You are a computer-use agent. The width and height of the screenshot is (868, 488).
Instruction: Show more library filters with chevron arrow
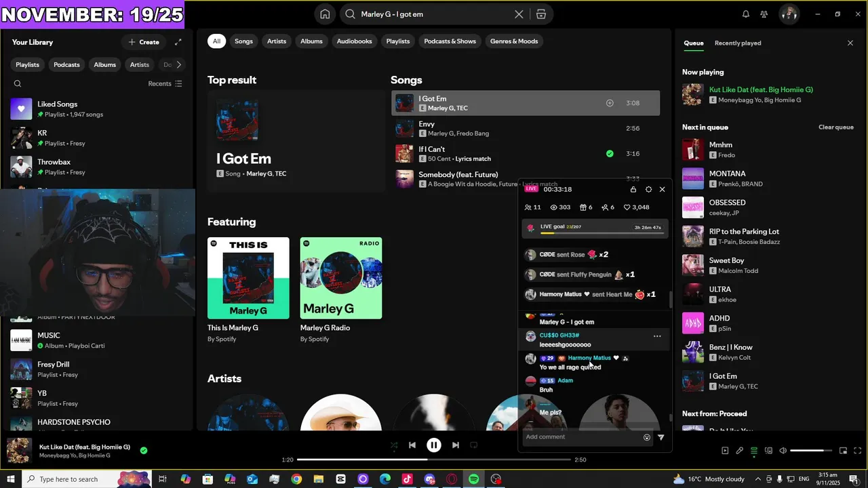[x=179, y=65]
